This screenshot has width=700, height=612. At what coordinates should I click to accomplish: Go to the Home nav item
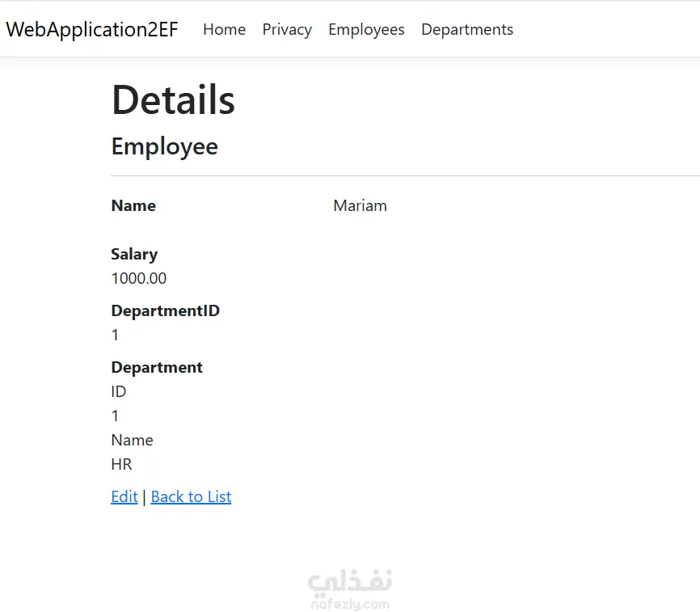[x=224, y=29]
